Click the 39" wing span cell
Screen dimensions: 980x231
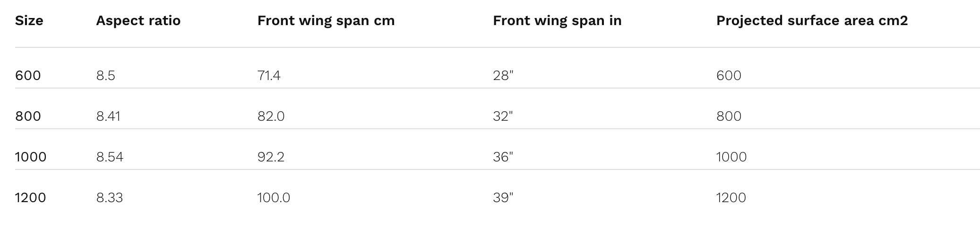coord(503,197)
